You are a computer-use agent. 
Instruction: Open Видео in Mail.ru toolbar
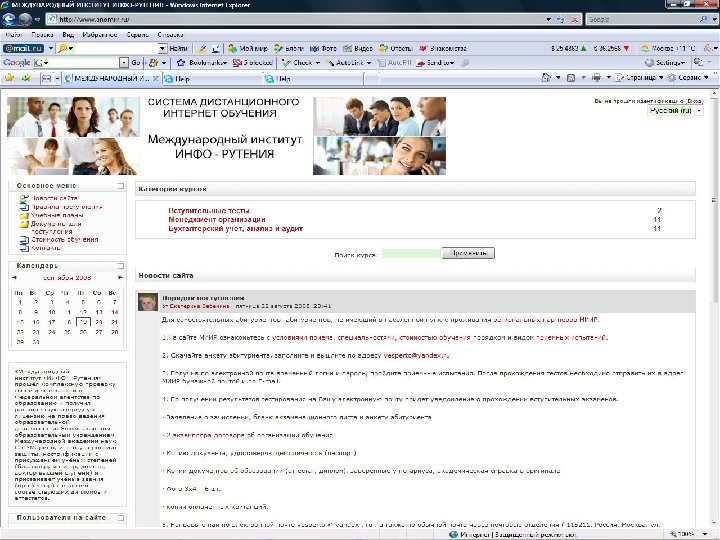[358, 48]
